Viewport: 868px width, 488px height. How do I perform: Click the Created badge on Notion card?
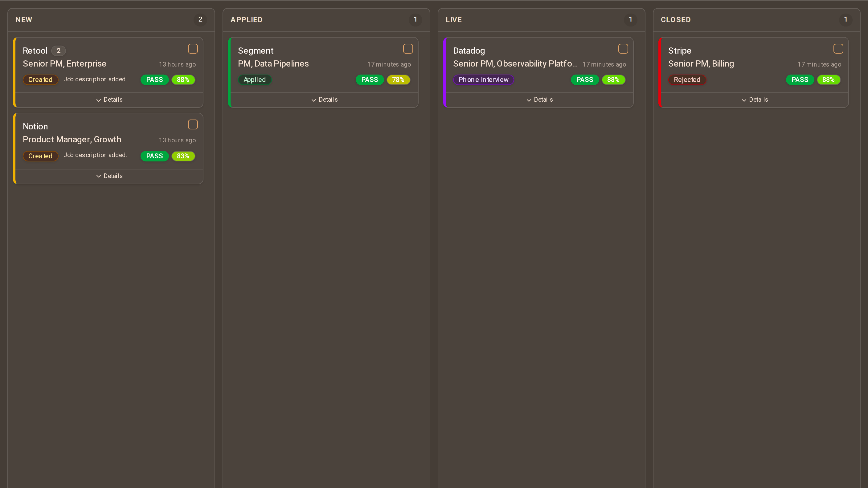40,156
